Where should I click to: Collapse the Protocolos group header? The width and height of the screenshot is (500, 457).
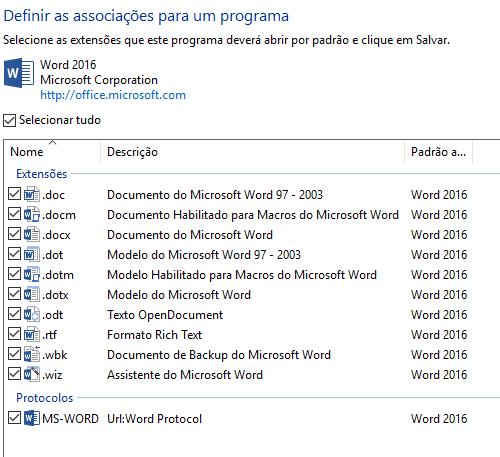45,398
